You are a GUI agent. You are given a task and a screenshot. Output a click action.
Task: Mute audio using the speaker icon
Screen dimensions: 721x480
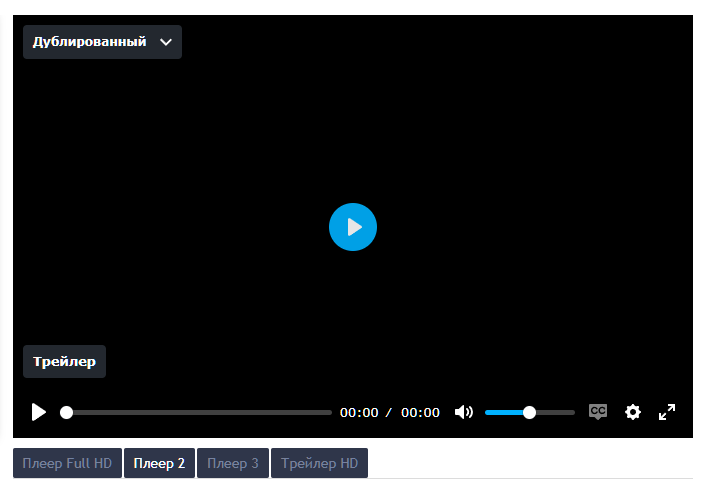click(x=464, y=412)
